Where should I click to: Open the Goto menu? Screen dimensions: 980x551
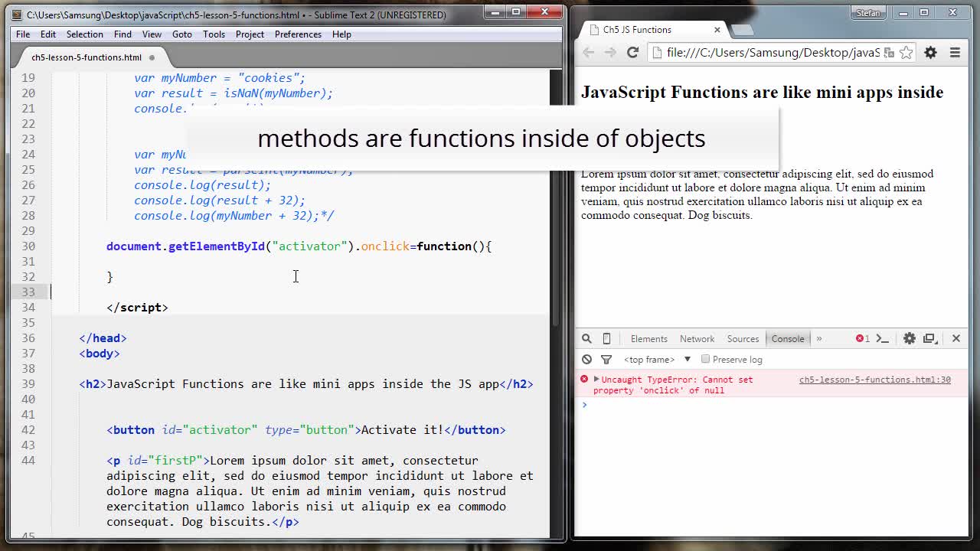coord(181,34)
